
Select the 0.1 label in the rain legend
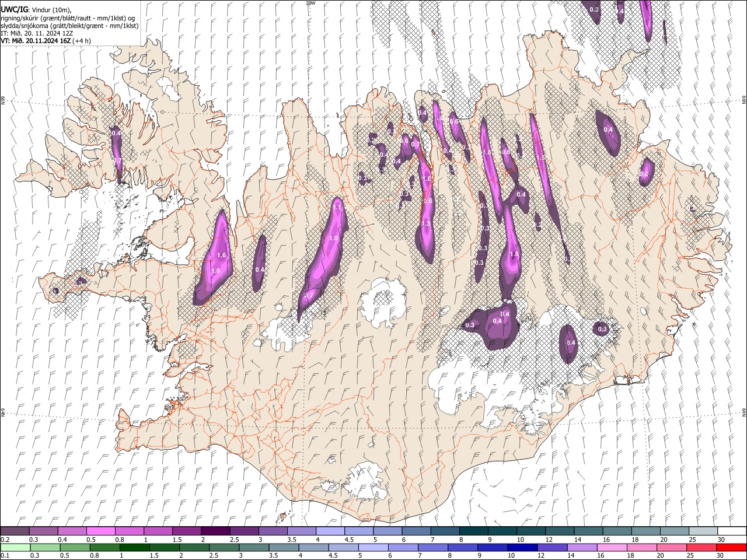tap(5, 556)
